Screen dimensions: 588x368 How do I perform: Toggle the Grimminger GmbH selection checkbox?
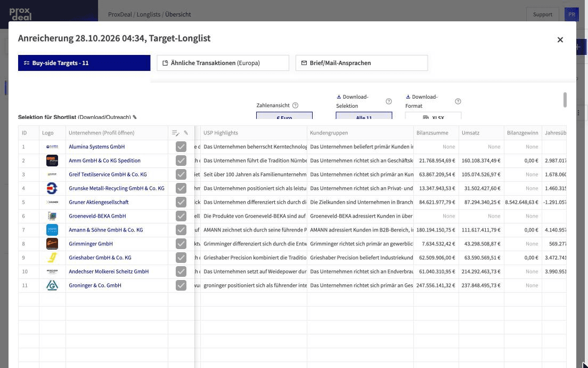(181, 244)
